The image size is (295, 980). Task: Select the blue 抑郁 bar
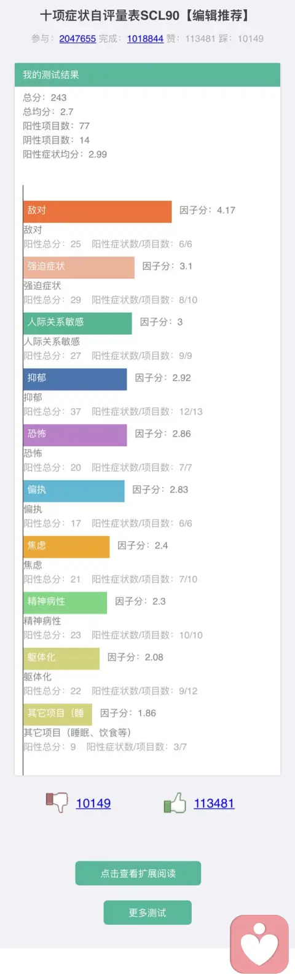(75, 379)
